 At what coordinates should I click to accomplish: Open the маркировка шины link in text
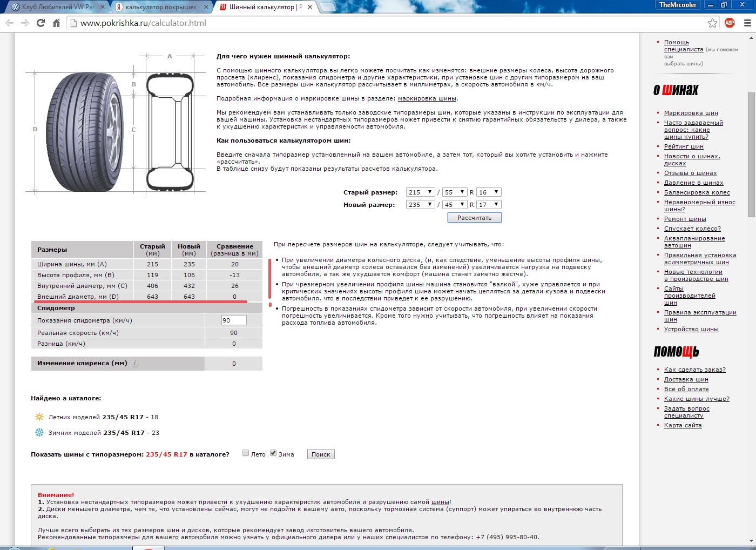tap(427, 98)
